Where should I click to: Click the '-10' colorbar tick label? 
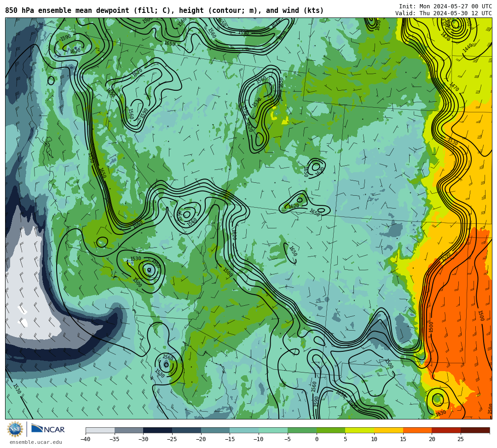click(x=258, y=439)
